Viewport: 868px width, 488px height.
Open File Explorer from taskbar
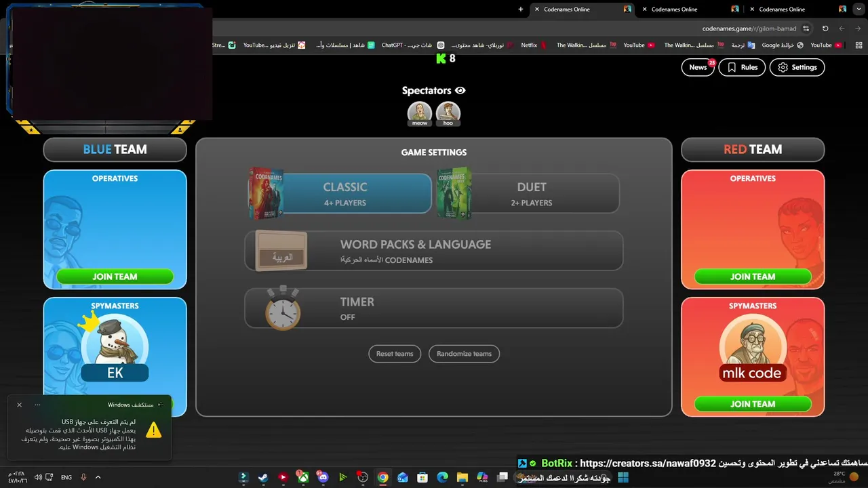(462, 477)
